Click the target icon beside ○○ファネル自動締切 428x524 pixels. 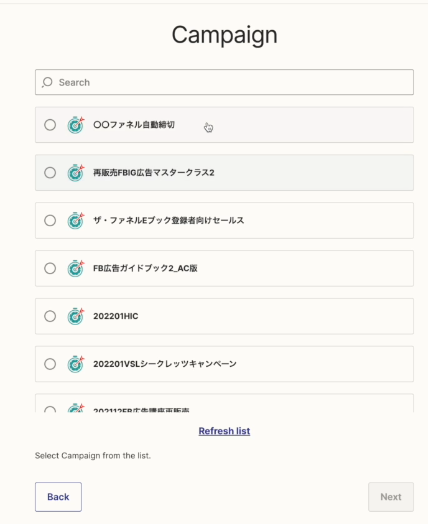point(76,125)
